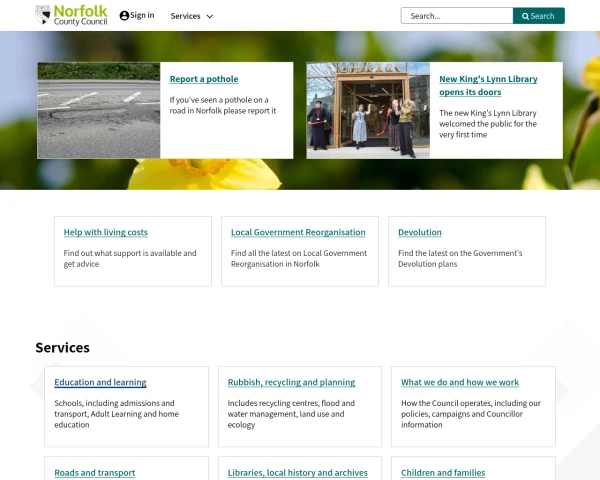600x480 pixels.
Task: Click the Services chevron arrow
Action: (209, 17)
